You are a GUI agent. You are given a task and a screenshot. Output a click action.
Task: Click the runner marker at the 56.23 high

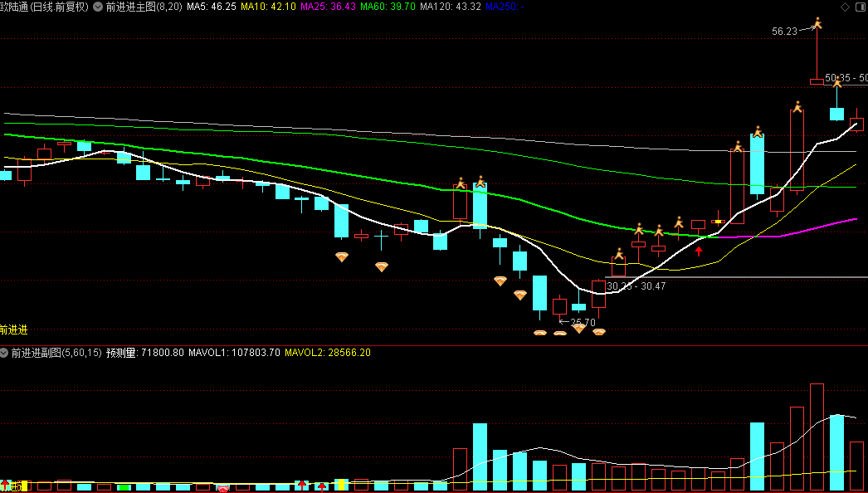click(817, 23)
